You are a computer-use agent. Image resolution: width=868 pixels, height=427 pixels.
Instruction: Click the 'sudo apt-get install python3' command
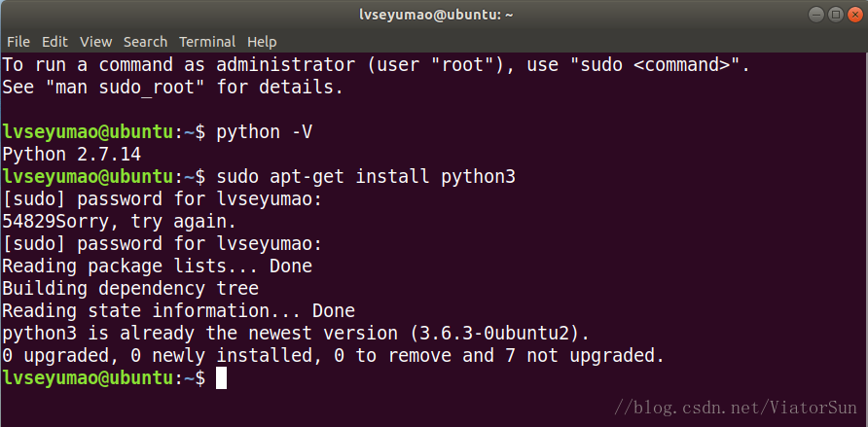(366, 177)
